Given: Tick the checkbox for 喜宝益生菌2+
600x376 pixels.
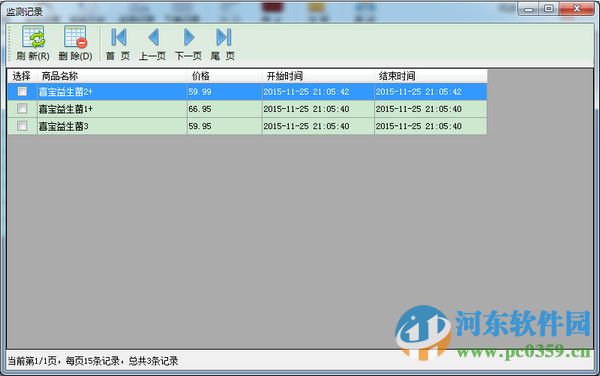Looking at the screenshot, I should pyautogui.click(x=22, y=91).
